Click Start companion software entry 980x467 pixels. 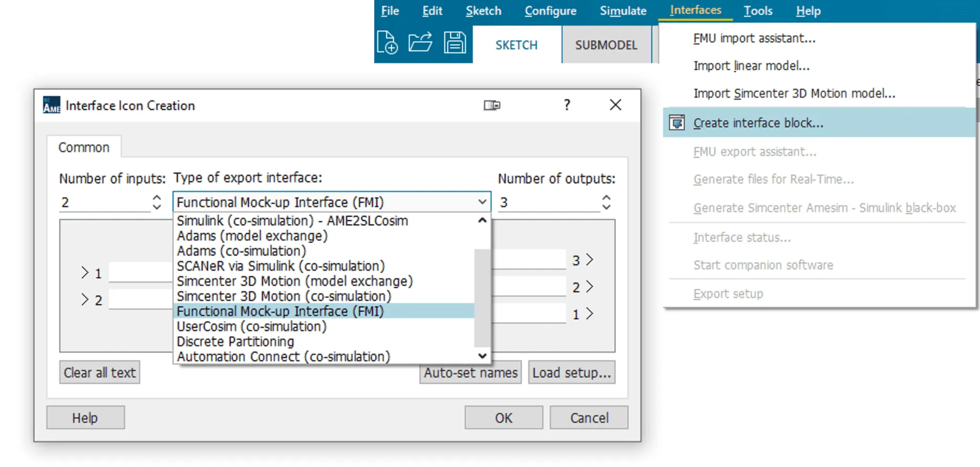763,265
